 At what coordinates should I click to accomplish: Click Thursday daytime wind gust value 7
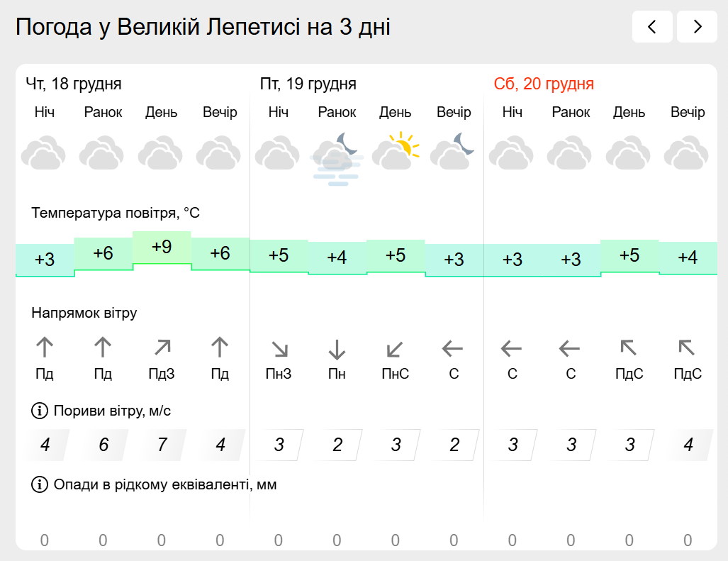tap(162, 445)
